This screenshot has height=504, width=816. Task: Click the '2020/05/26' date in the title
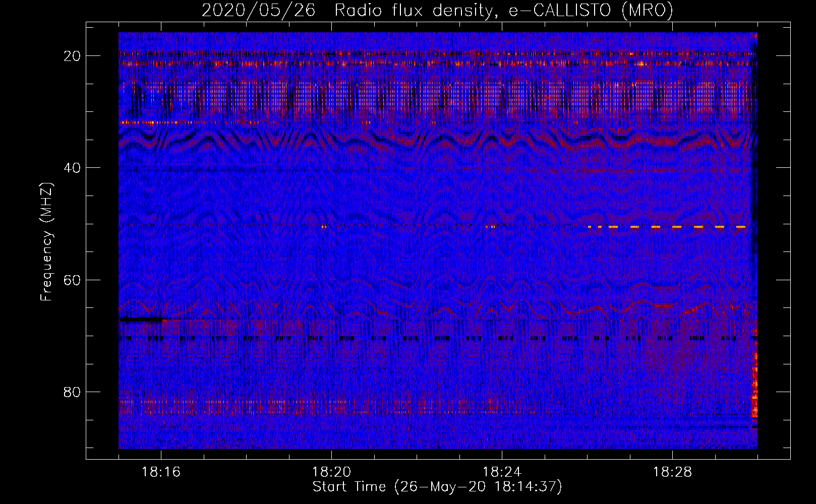tap(258, 11)
